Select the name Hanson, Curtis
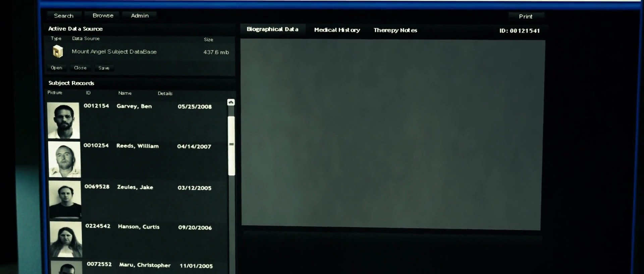Viewport: 644px width, 274px height. [139, 227]
